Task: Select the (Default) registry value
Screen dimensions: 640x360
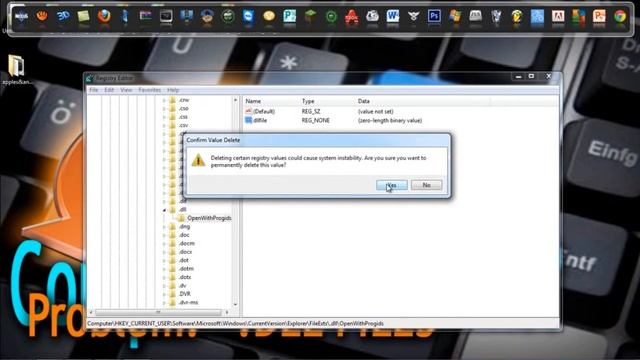Action: pos(264,111)
